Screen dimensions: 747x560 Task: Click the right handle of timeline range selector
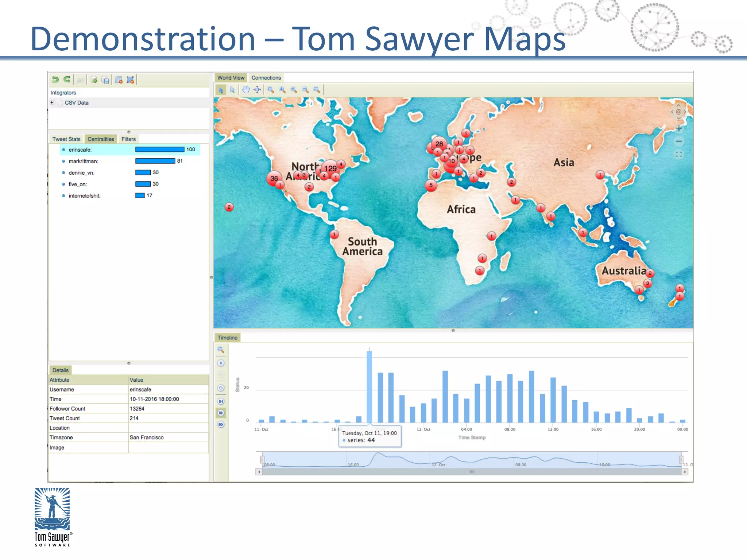coord(681,459)
